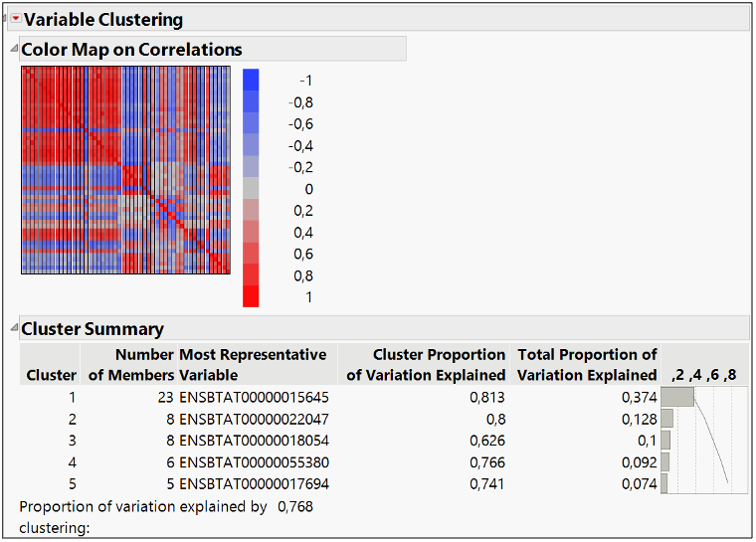Click the Number of Members column header
Viewport: 756px width, 542px height.
(x=130, y=364)
